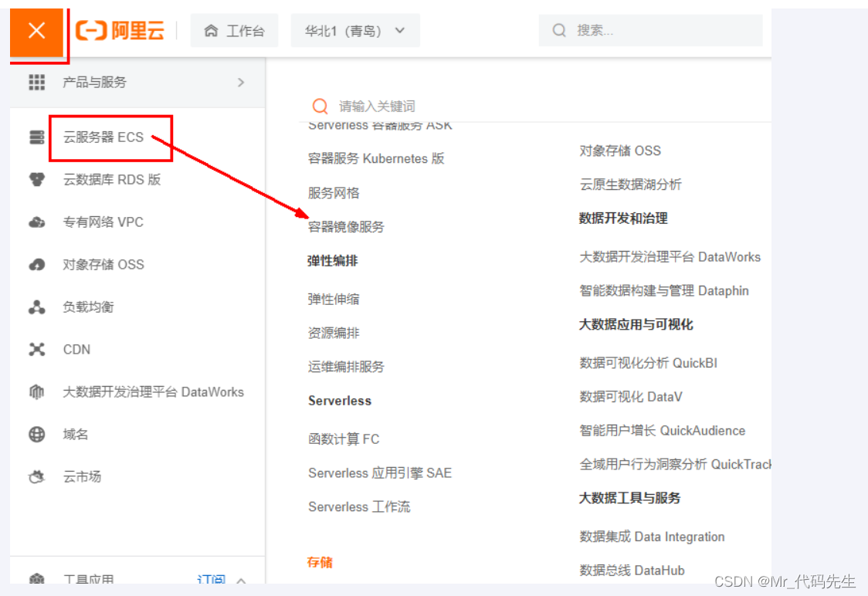Close the side menu with the orange X
Viewport: 868px width, 596px height.
[x=36, y=31]
